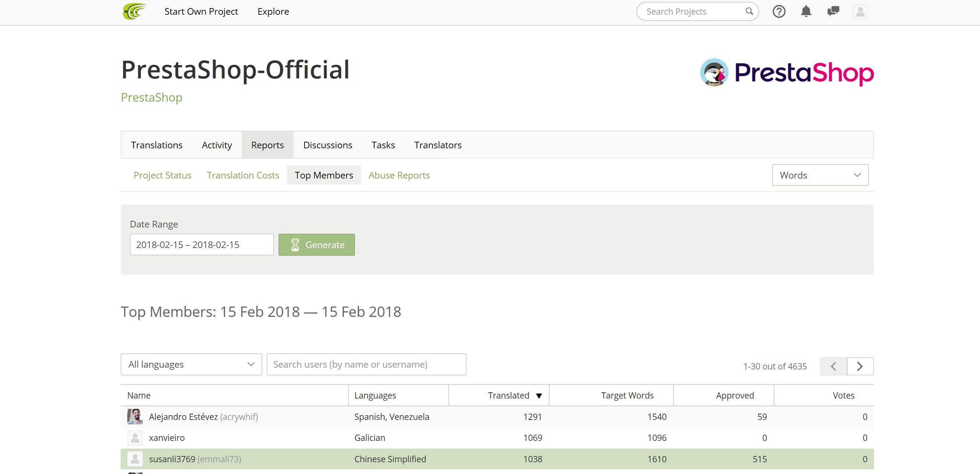Open the help question mark icon
980x474 pixels.
point(779,11)
